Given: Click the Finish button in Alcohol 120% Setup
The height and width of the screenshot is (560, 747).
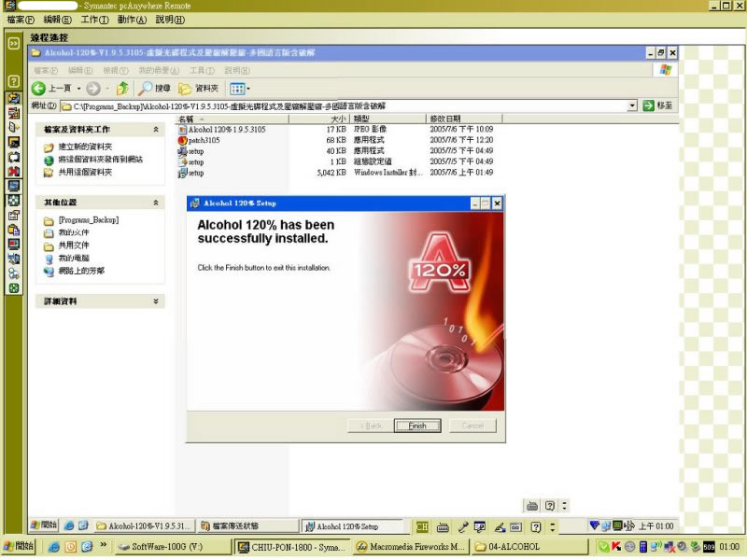Looking at the screenshot, I should [417, 426].
